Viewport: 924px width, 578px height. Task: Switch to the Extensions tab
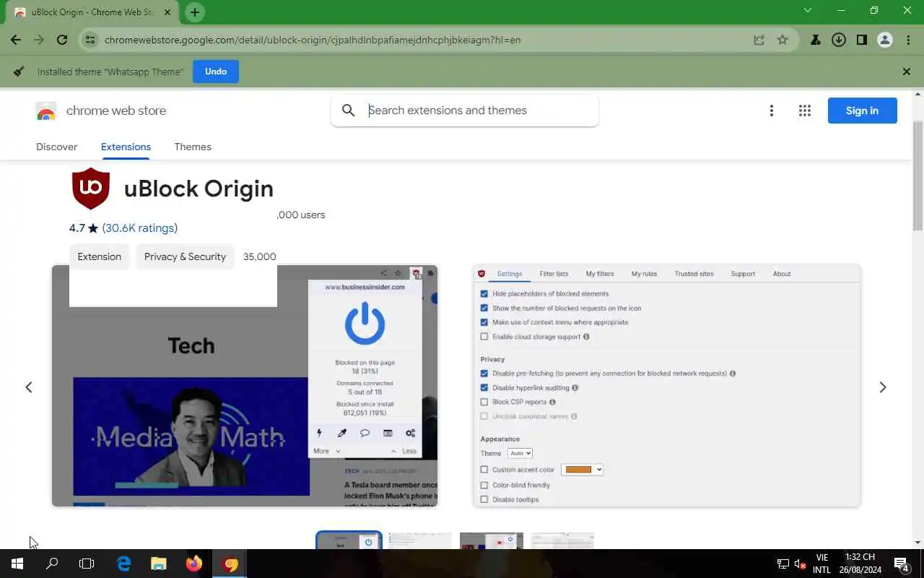click(x=126, y=147)
